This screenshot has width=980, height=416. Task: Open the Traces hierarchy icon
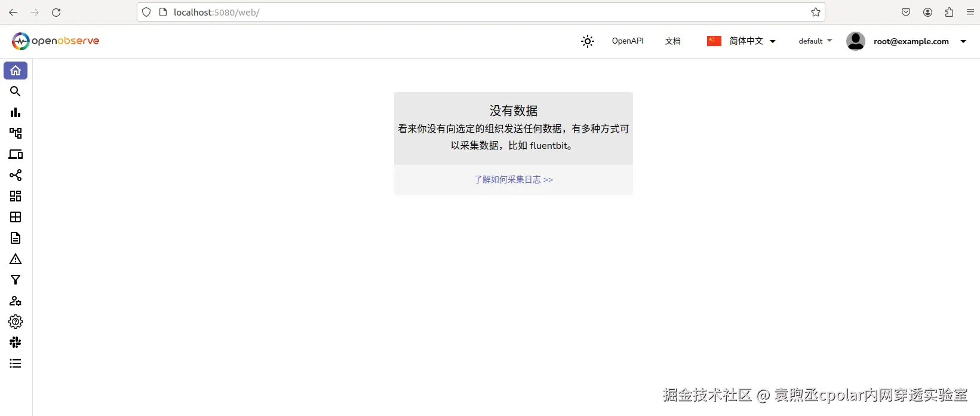click(x=16, y=133)
